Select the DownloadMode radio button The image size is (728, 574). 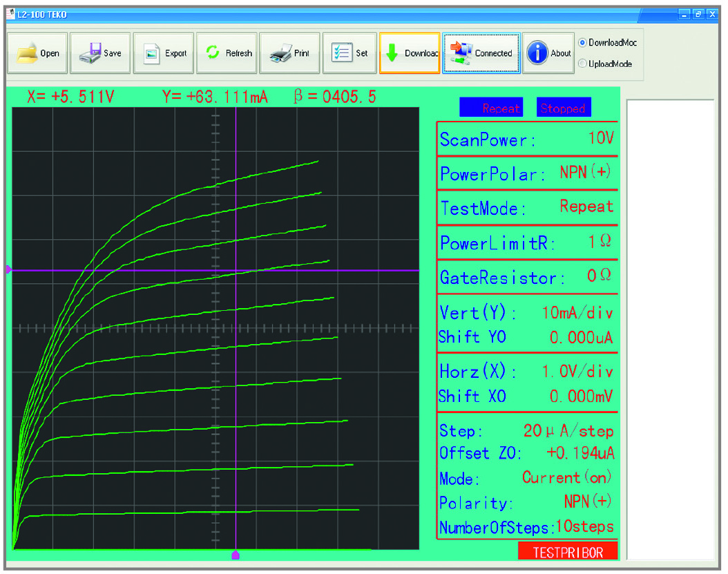tap(582, 43)
